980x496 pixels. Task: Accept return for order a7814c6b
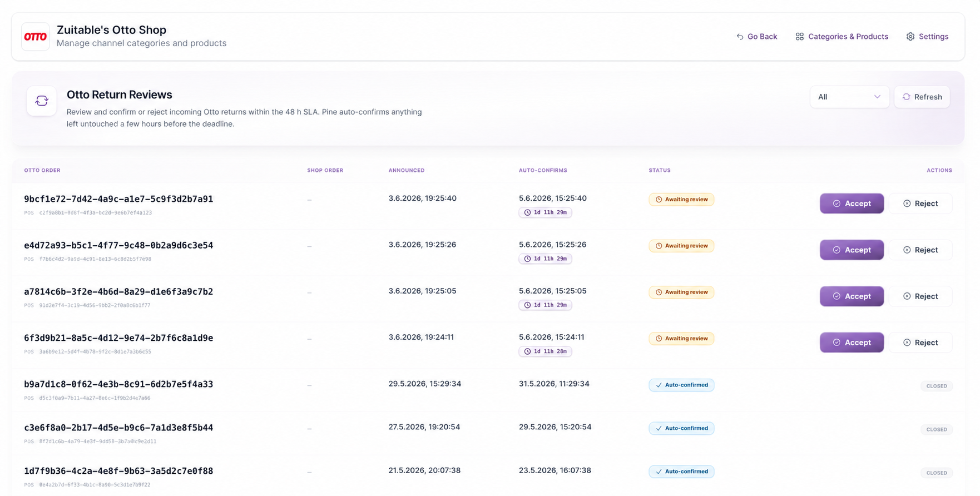tap(852, 296)
